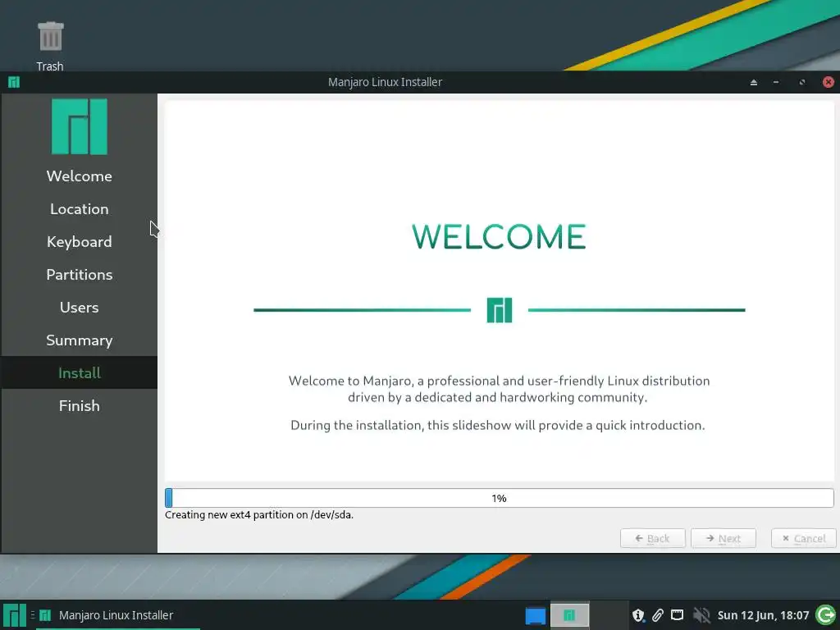
Task: Select the Welcome step in the sidebar
Action: point(80,176)
